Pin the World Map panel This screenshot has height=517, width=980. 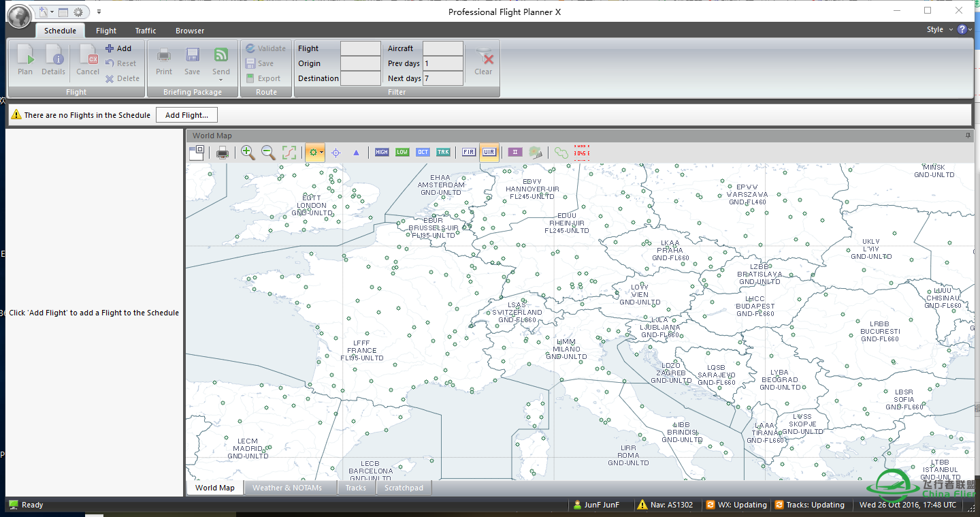968,136
